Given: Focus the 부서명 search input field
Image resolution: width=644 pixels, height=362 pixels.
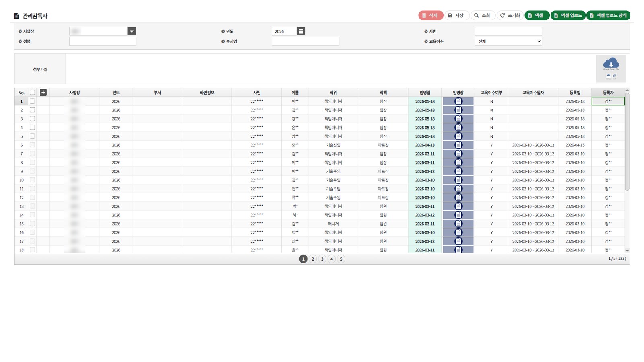Looking at the screenshot, I should [x=305, y=41].
